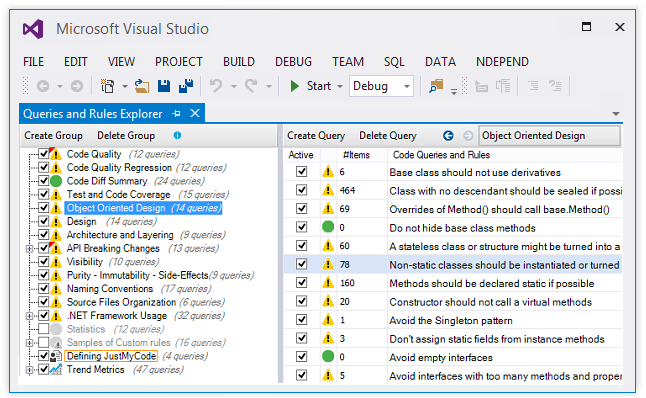Click green status circle of Code Diff Summary
This screenshot has height=398, width=646.
56,181
